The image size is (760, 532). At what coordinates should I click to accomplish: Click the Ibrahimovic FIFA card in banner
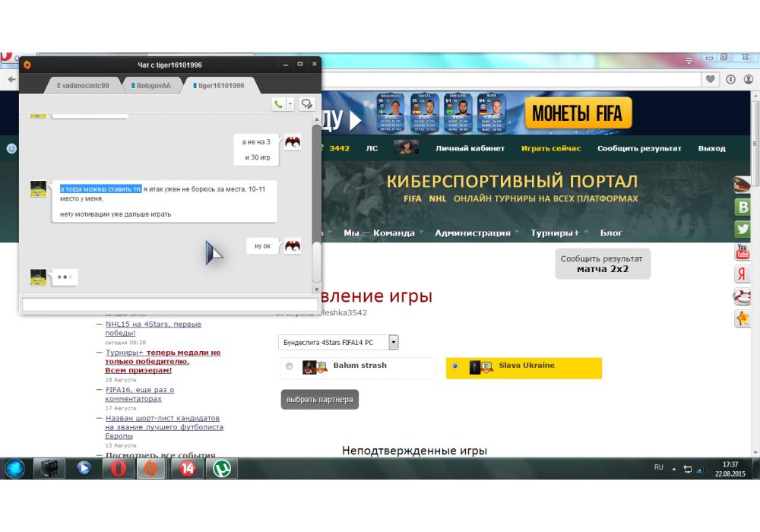tap(391, 113)
